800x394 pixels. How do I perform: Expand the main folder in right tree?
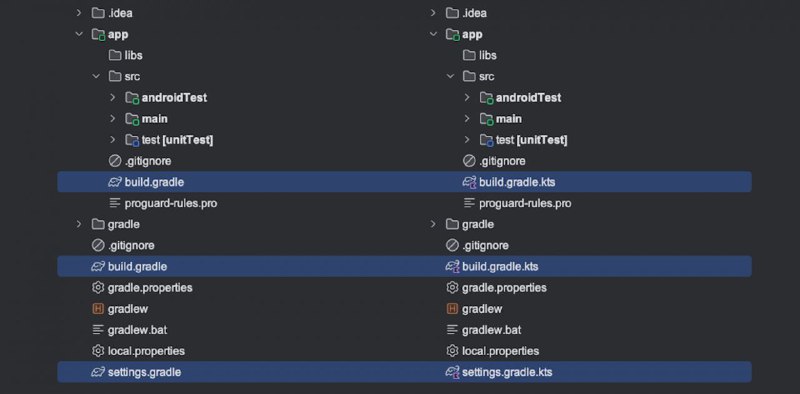coord(467,118)
